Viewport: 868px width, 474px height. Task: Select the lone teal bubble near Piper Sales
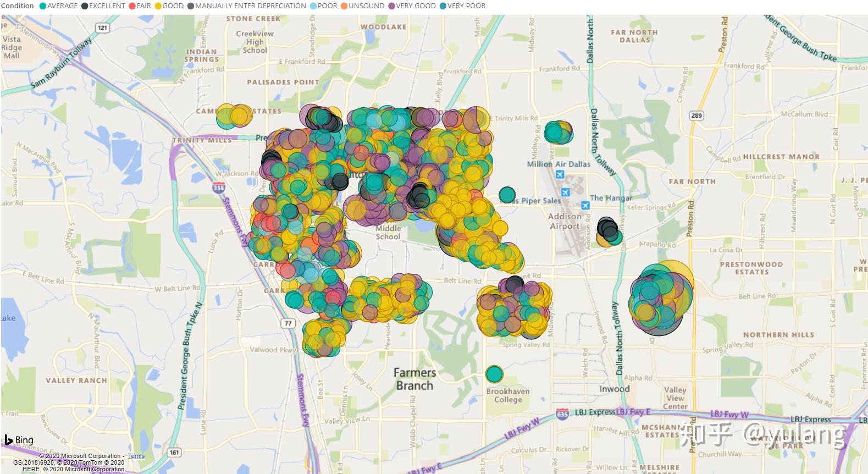click(x=507, y=195)
